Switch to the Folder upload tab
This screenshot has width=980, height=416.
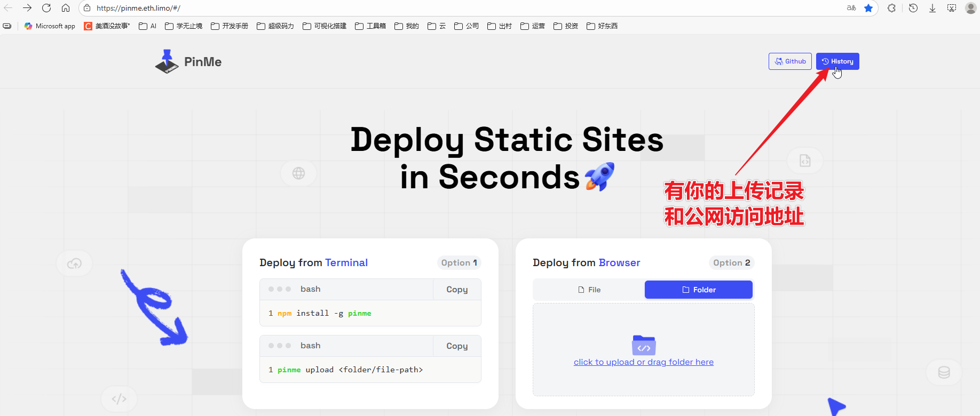(x=699, y=290)
